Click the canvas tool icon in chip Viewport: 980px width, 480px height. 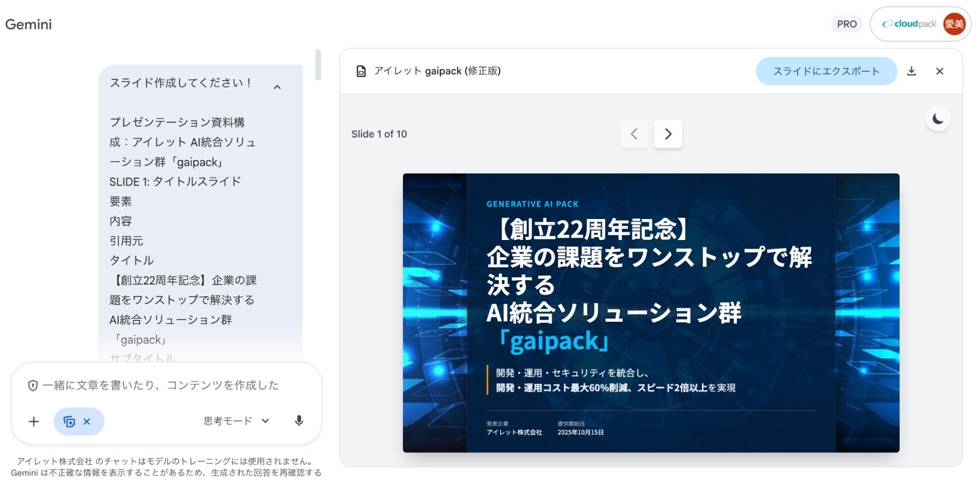69,421
